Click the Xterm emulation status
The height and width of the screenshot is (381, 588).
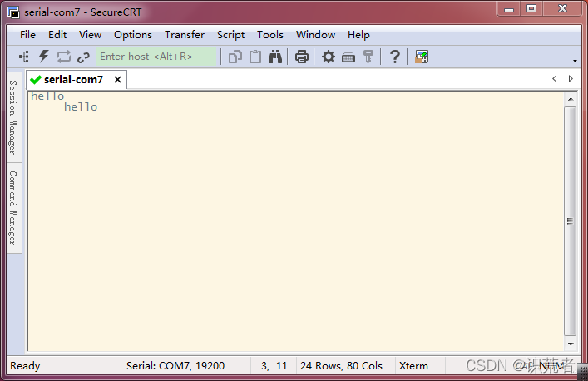(x=413, y=366)
